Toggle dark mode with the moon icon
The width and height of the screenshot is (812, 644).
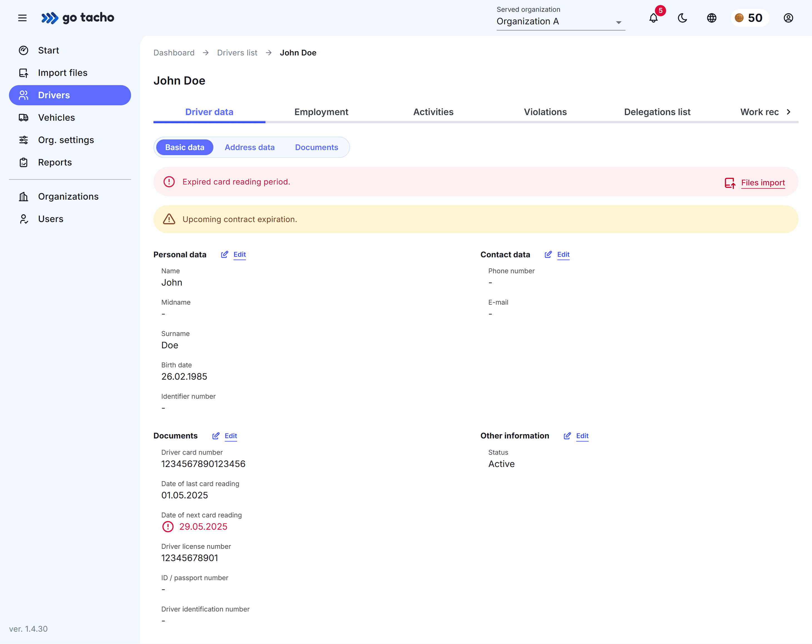[682, 18]
